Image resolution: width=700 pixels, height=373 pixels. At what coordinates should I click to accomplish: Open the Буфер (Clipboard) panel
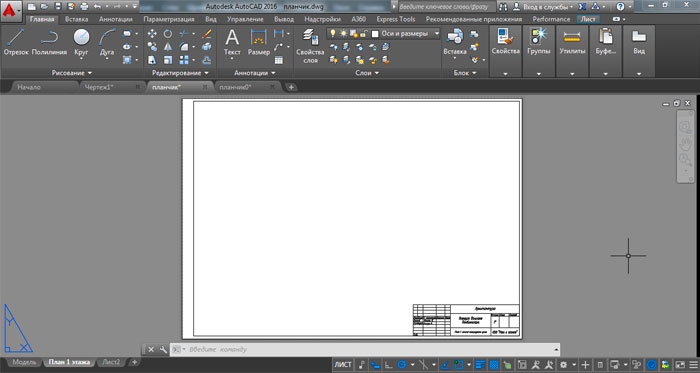point(605,51)
